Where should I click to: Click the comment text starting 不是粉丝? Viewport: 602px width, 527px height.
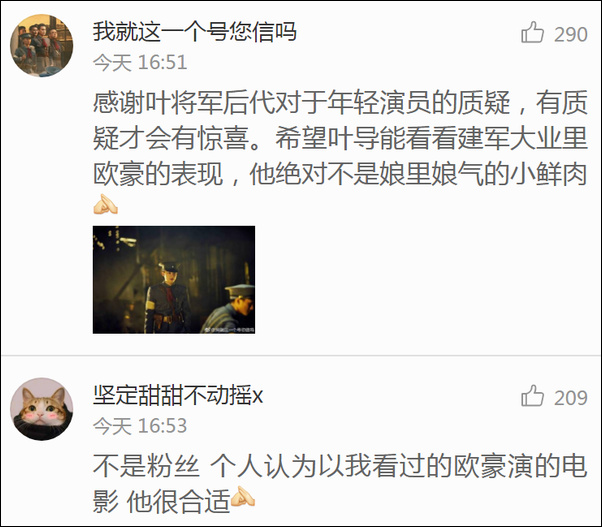click(340, 484)
